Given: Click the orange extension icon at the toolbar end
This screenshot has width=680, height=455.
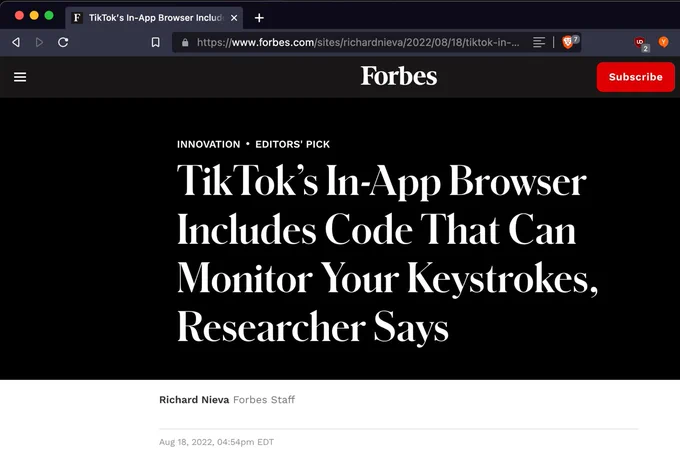Looking at the screenshot, I should tap(663, 42).
